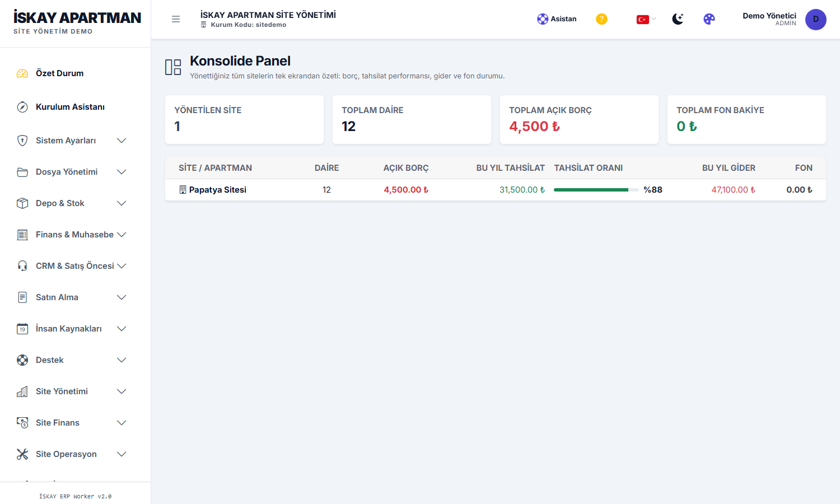Click the Finans & Muhasebe ledger icon

[x=22, y=235]
